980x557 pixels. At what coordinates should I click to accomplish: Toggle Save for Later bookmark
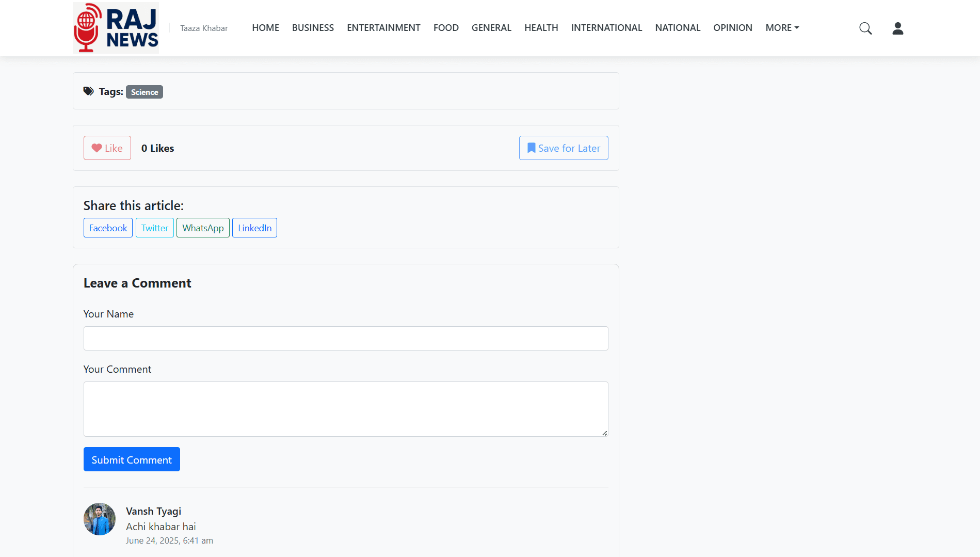(563, 148)
